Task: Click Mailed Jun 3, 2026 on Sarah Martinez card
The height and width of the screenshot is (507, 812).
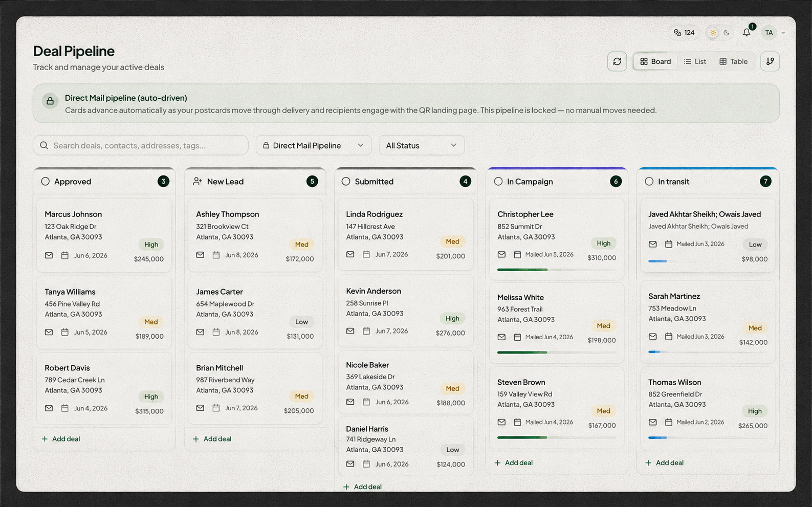Action: coord(700,337)
